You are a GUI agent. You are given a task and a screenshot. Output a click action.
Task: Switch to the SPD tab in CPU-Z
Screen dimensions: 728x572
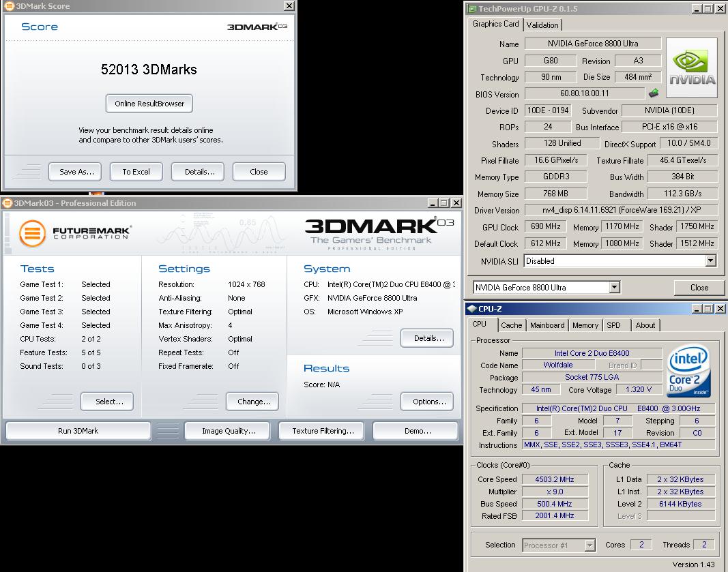click(613, 325)
